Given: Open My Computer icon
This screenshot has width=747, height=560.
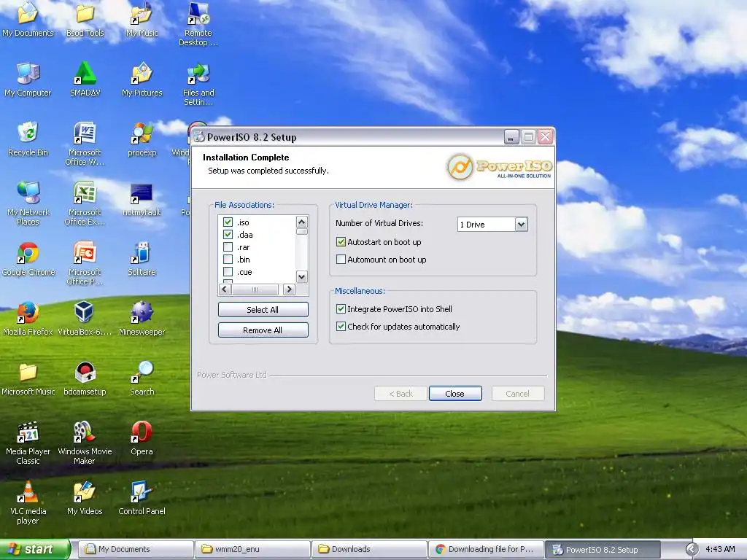Looking at the screenshot, I should click(28, 79).
